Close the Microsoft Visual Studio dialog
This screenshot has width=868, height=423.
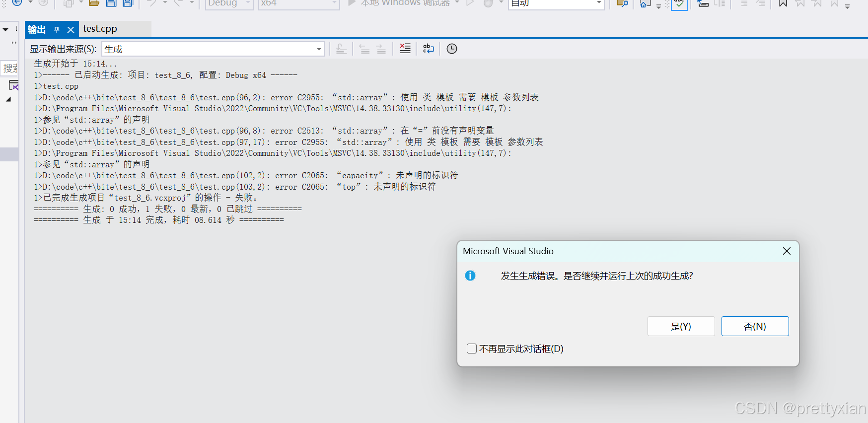coord(787,251)
